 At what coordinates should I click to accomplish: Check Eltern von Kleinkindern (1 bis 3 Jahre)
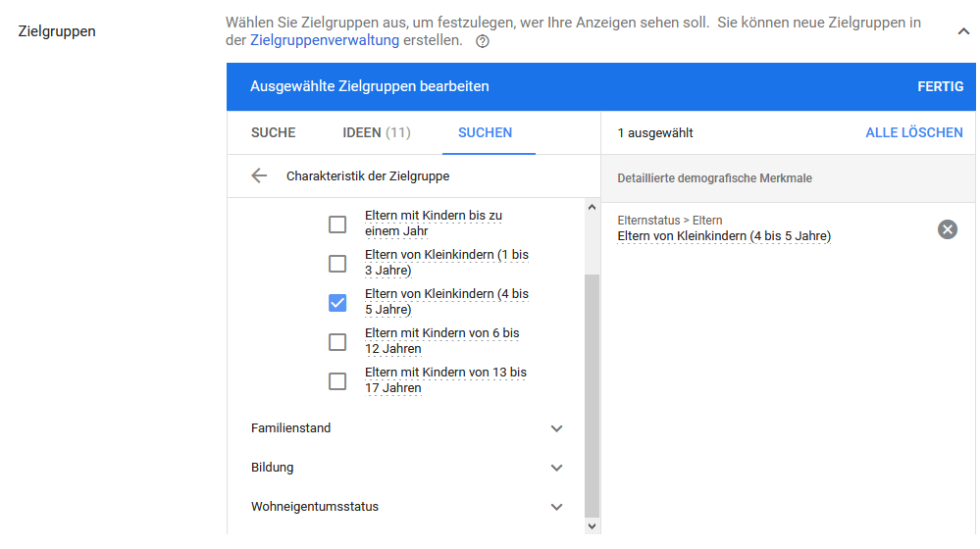337,264
